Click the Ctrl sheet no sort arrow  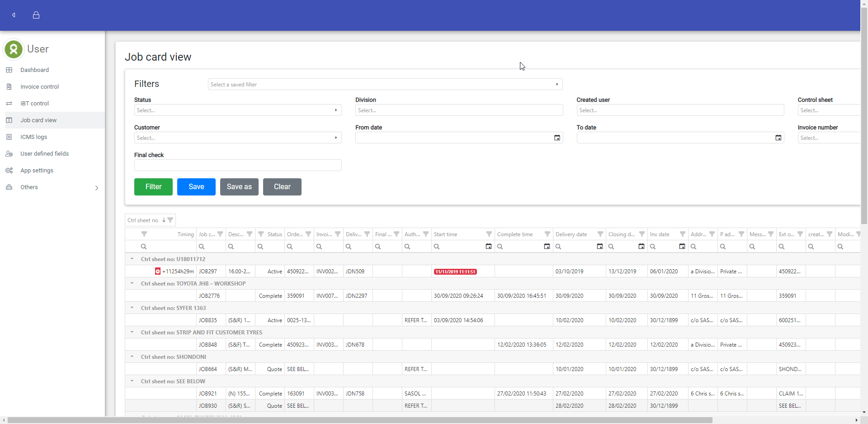click(164, 220)
